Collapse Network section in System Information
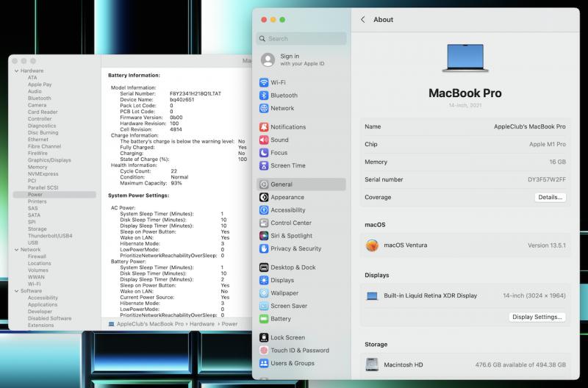This screenshot has height=388, width=588. pos(16,250)
